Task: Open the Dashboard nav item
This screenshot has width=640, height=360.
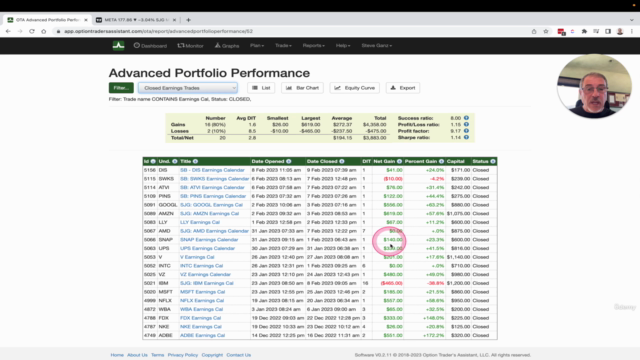Action: pyautogui.click(x=150, y=46)
